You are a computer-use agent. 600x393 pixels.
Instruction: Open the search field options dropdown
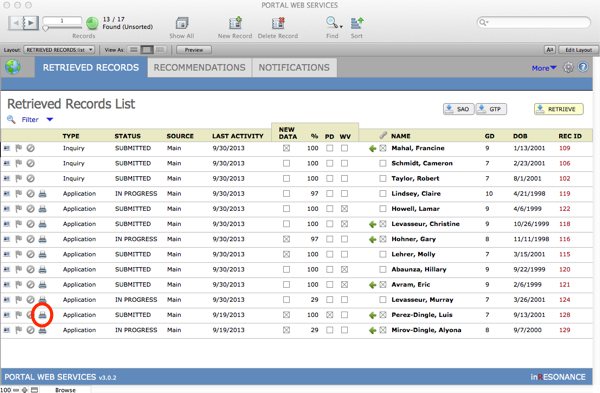point(484,23)
